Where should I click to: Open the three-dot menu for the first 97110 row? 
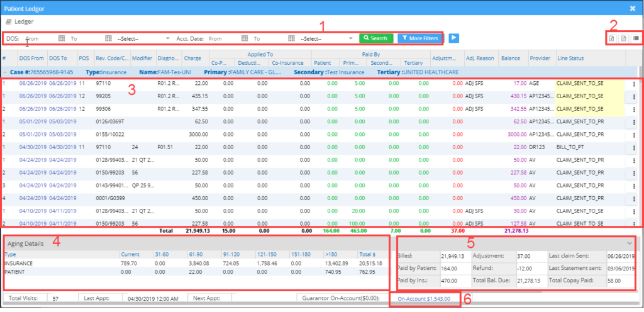click(633, 83)
